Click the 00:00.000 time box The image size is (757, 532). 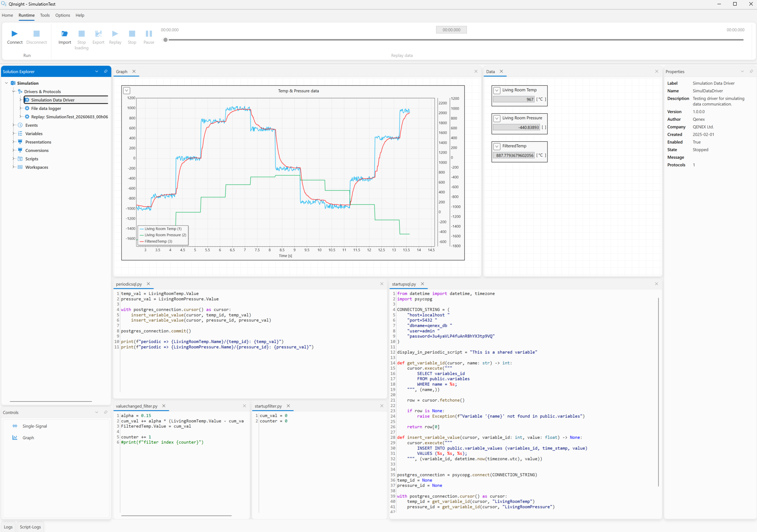click(x=451, y=30)
